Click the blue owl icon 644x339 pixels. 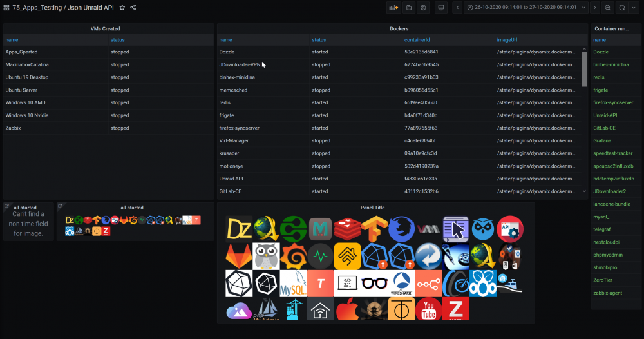coord(482,229)
